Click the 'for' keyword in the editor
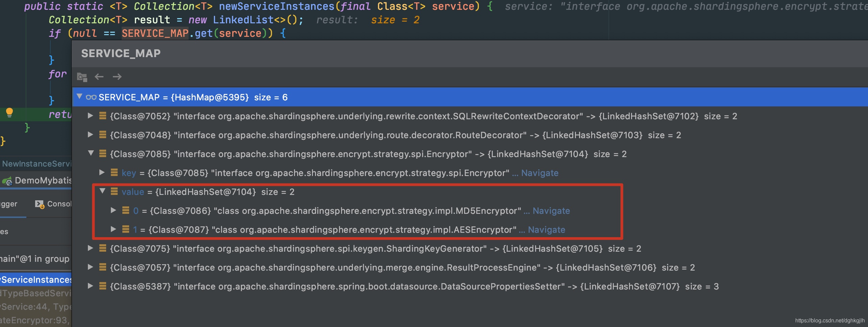868x327 pixels. click(x=57, y=74)
